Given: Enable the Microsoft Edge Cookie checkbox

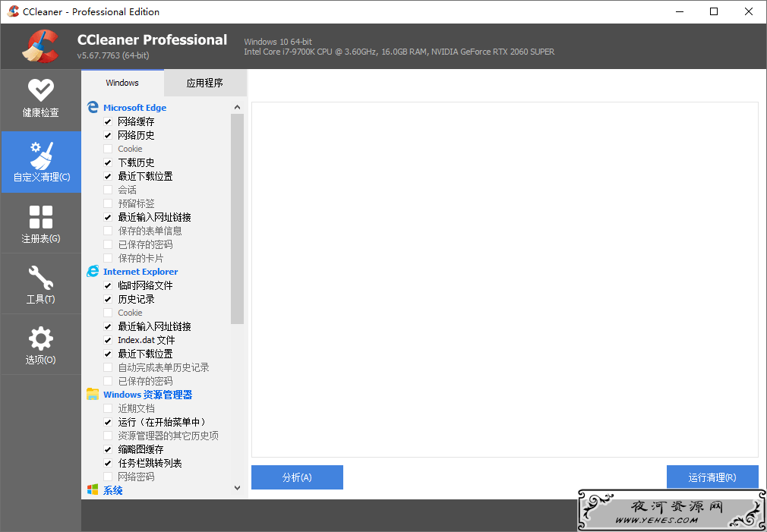Looking at the screenshot, I should (108, 149).
